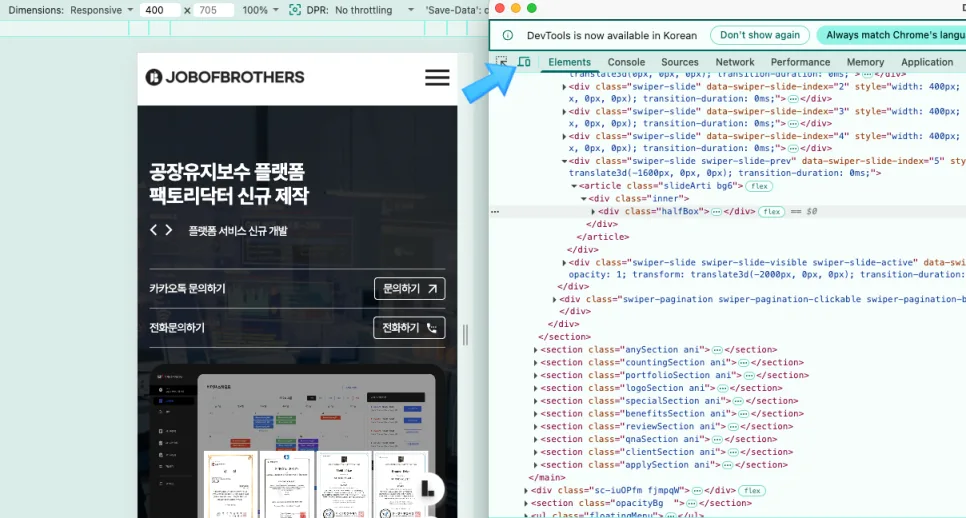
Task: Go to previous slide with left chevron
Action: point(153,230)
